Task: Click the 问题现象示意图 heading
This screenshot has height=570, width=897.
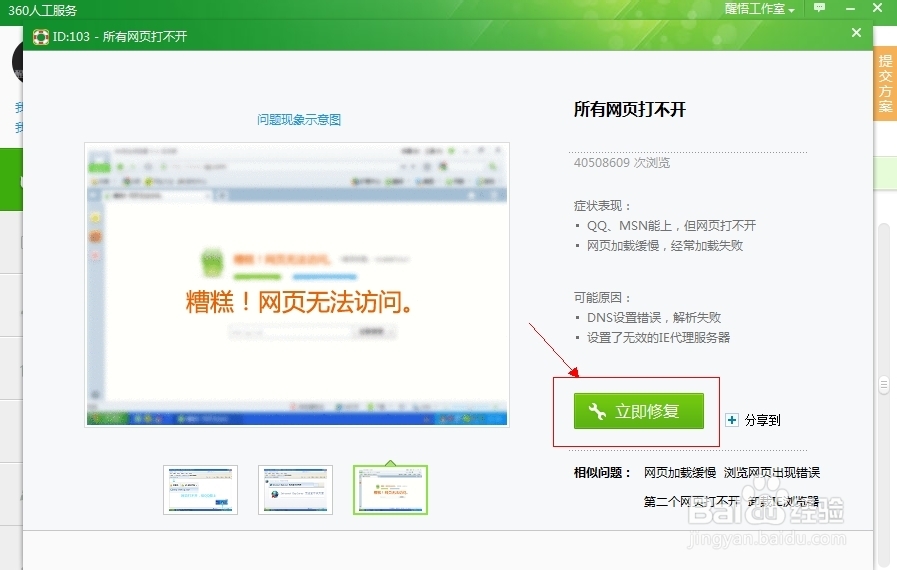Action: (299, 120)
